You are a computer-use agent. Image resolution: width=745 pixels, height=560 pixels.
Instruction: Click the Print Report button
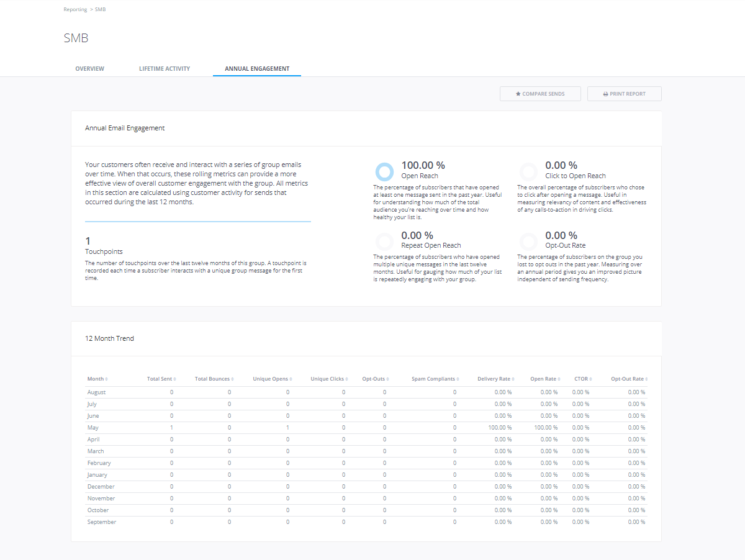[625, 94]
